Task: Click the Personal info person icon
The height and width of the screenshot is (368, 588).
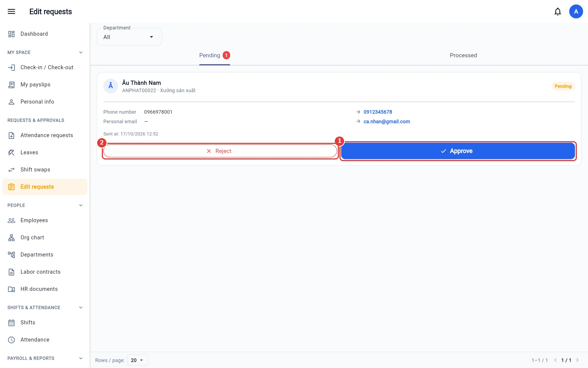Action: [11, 102]
